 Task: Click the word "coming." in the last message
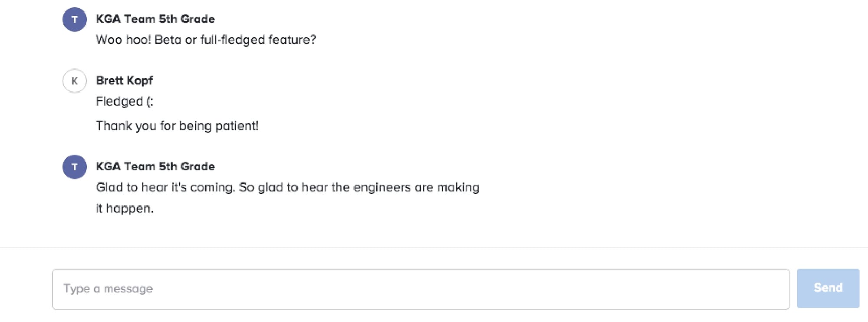pyautogui.click(x=213, y=187)
